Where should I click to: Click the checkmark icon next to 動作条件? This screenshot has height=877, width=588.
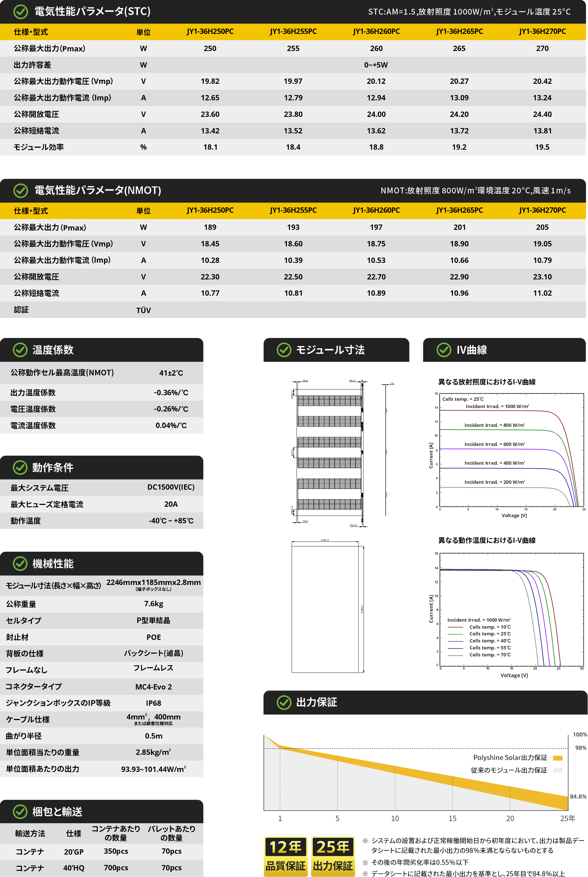(20, 468)
